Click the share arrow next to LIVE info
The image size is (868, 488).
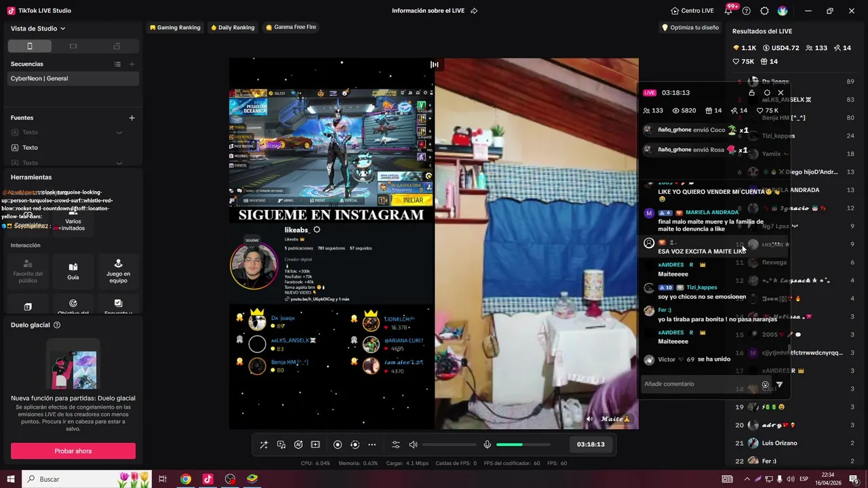(474, 11)
